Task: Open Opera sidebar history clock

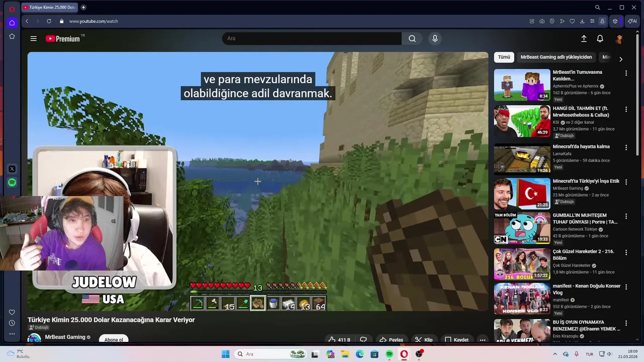Action: click(12, 323)
